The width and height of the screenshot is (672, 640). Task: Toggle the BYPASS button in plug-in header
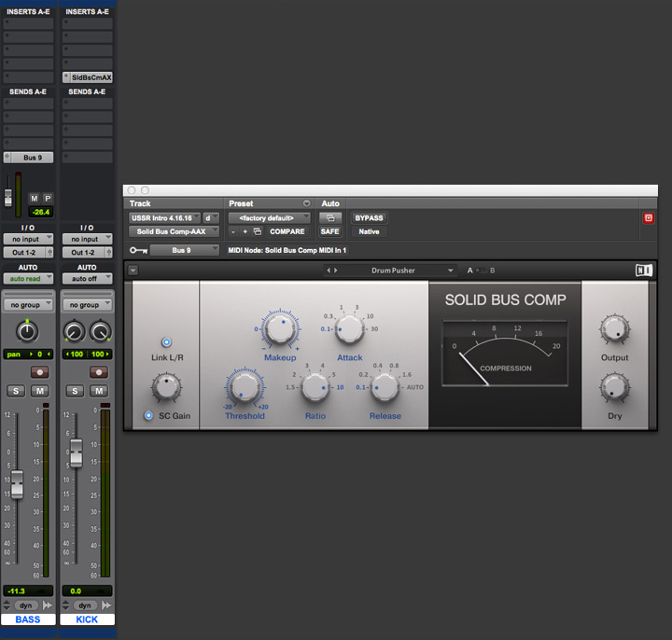coord(369,218)
